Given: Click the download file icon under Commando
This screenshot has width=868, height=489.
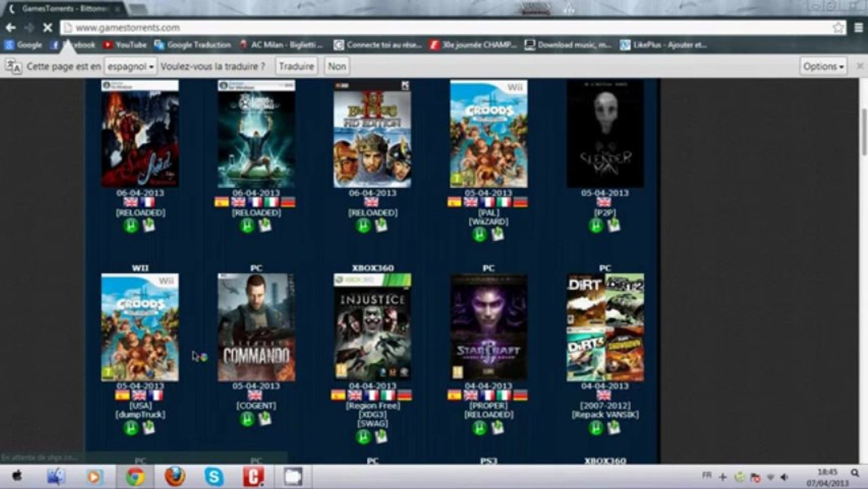Looking at the screenshot, I should pos(265,418).
